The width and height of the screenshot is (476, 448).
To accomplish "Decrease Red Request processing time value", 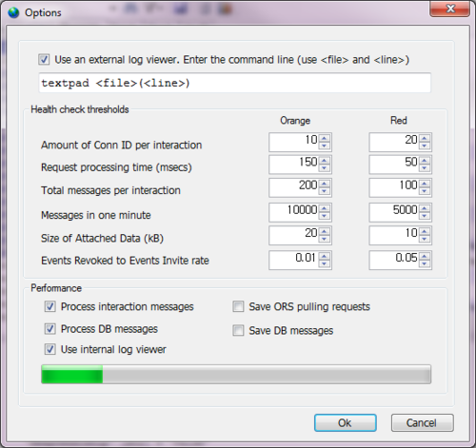I will (425, 168).
